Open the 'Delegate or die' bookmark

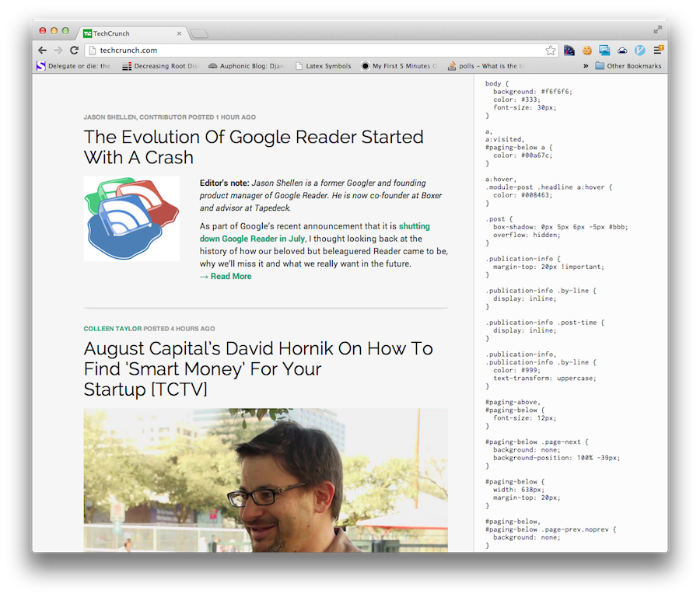(x=74, y=66)
